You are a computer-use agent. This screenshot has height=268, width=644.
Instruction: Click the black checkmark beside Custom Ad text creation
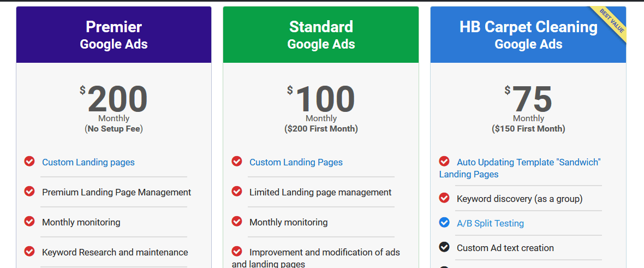pyautogui.click(x=444, y=247)
